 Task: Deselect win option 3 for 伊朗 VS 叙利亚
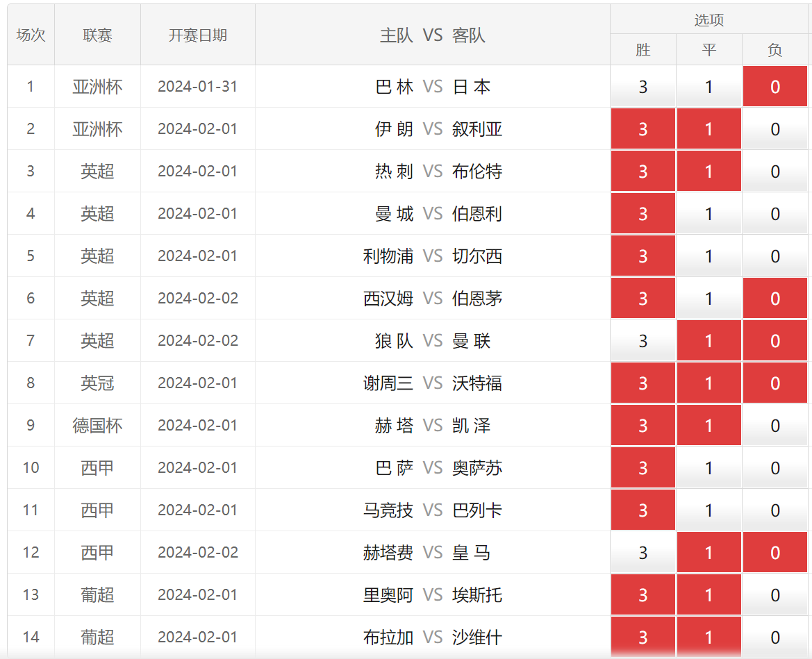pyautogui.click(x=643, y=129)
